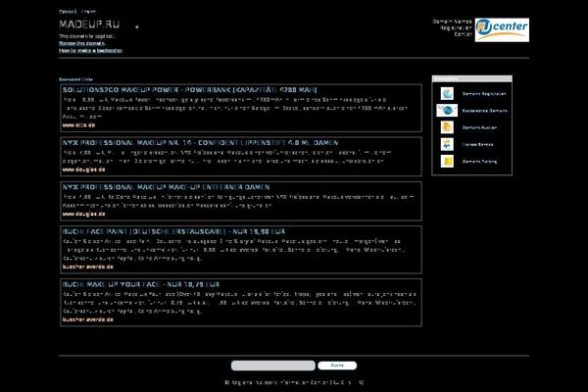Visit buecher.averdo.de under Make Up Your Face

click(x=88, y=319)
